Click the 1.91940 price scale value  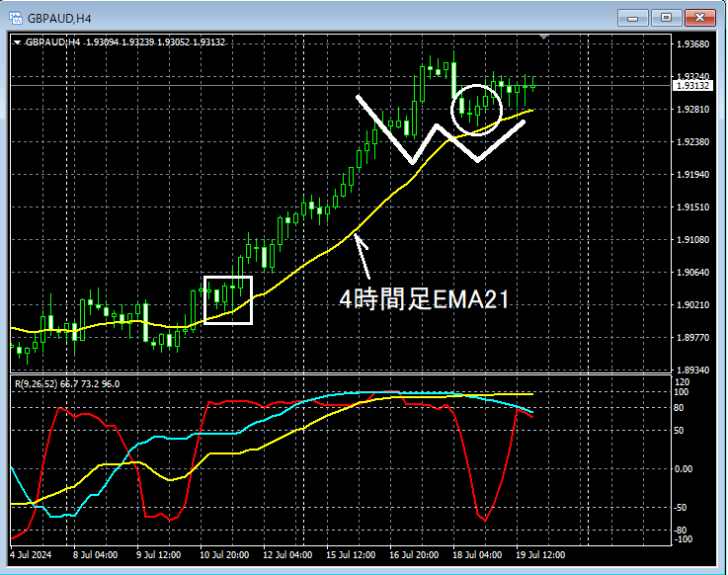[x=692, y=175]
